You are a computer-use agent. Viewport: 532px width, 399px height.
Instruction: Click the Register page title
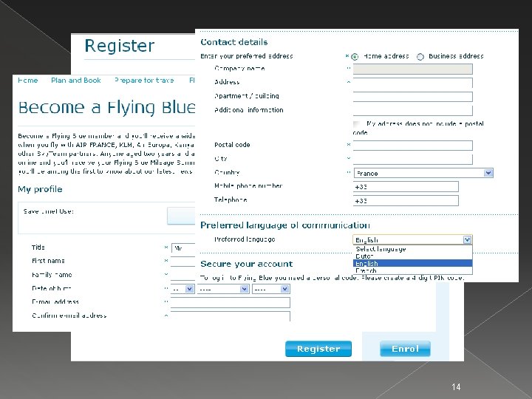[120, 46]
